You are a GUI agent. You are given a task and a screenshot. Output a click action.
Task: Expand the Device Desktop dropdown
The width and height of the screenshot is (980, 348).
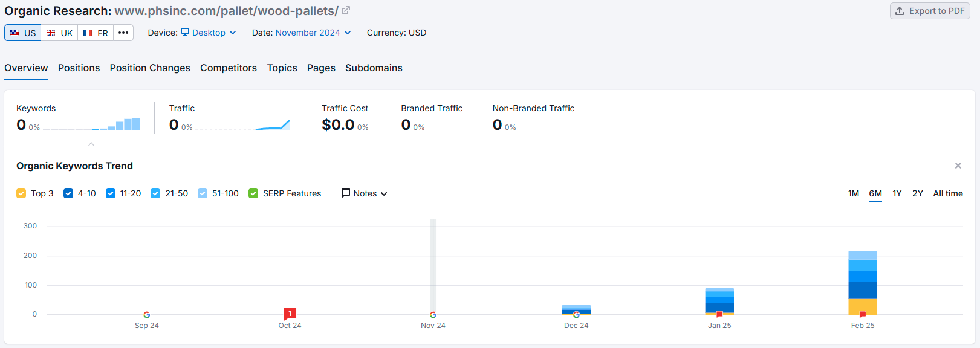pos(209,33)
